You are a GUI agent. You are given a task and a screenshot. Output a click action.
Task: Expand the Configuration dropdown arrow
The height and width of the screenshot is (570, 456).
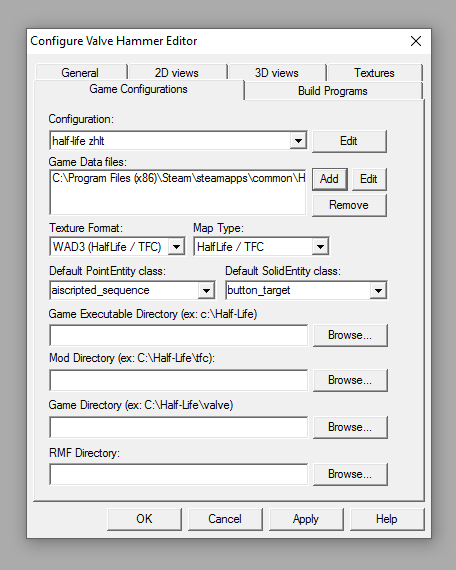[x=298, y=141]
